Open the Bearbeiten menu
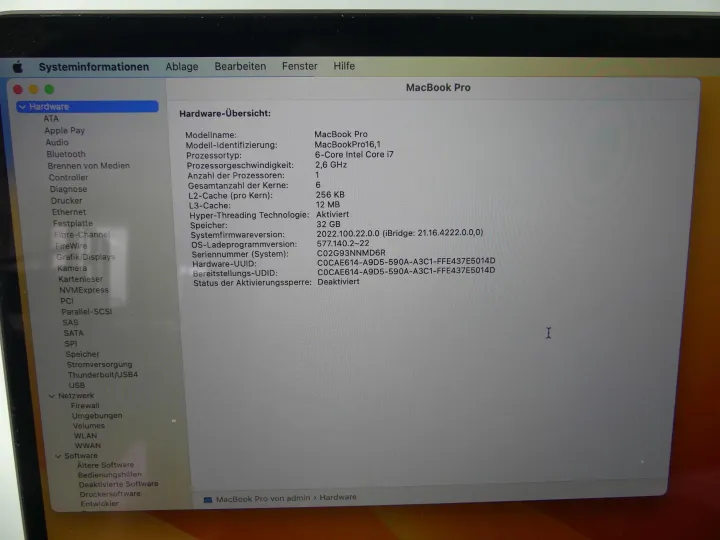Image resolution: width=720 pixels, height=540 pixels. [240, 66]
